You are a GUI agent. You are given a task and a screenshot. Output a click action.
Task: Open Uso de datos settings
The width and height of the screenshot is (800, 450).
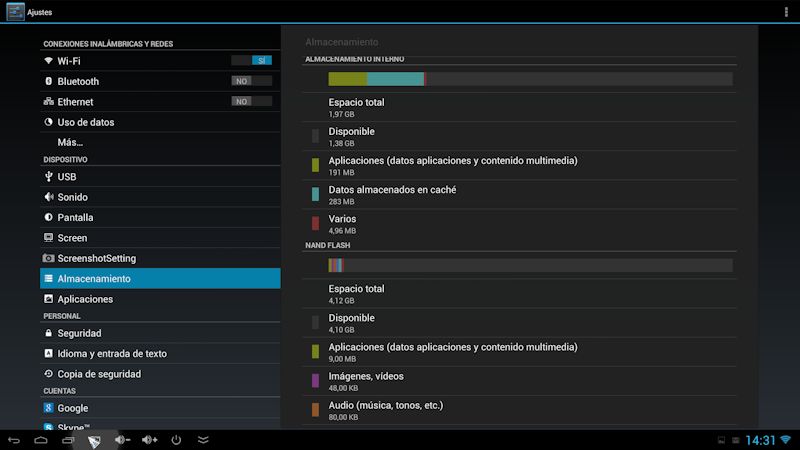pos(160,122)
